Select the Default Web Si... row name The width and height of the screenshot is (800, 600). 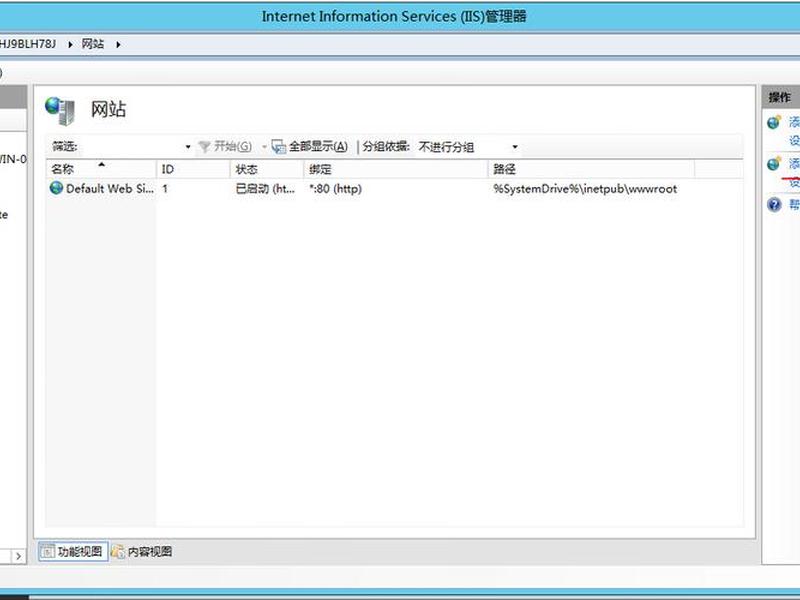click(x=110, y=189)
